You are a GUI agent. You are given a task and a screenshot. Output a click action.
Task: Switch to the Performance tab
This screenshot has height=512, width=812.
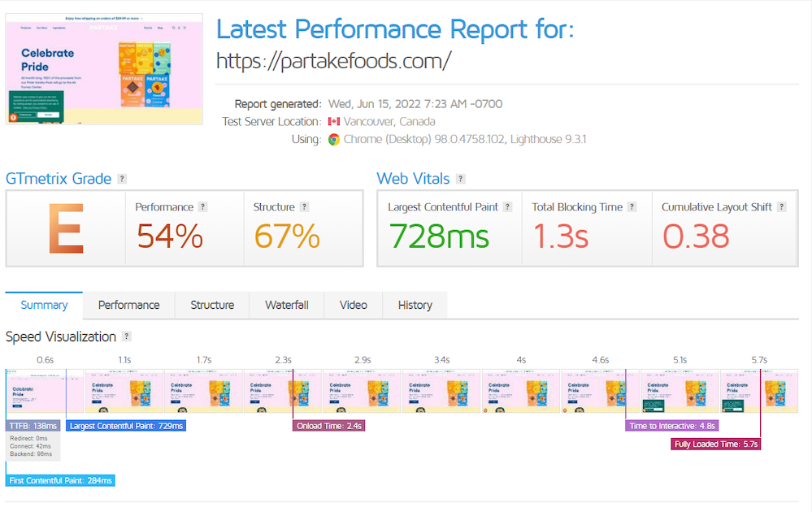click(x=129, y=305)
